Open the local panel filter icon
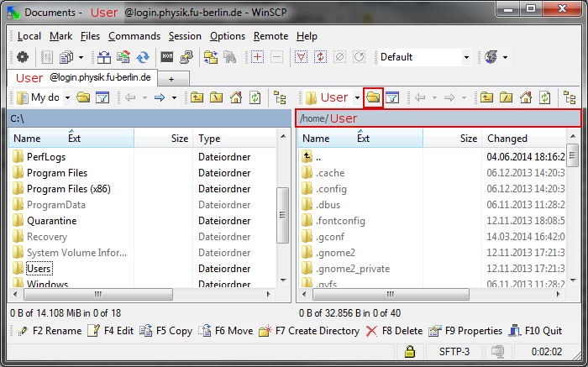 click(x=102, y=98)
